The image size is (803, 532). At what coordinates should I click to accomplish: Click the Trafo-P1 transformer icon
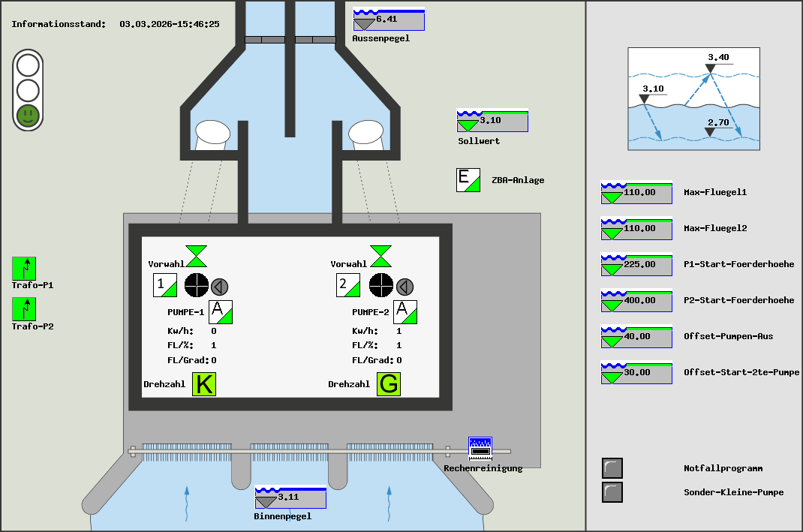point(24,268)
